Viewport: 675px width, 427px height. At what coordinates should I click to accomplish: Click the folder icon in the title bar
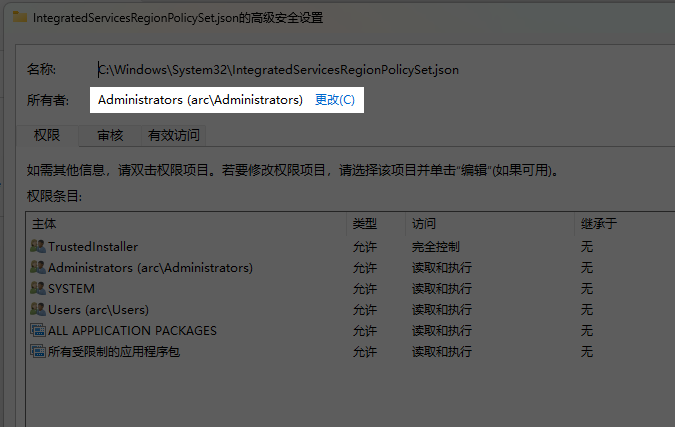click(x=19, y=17)
